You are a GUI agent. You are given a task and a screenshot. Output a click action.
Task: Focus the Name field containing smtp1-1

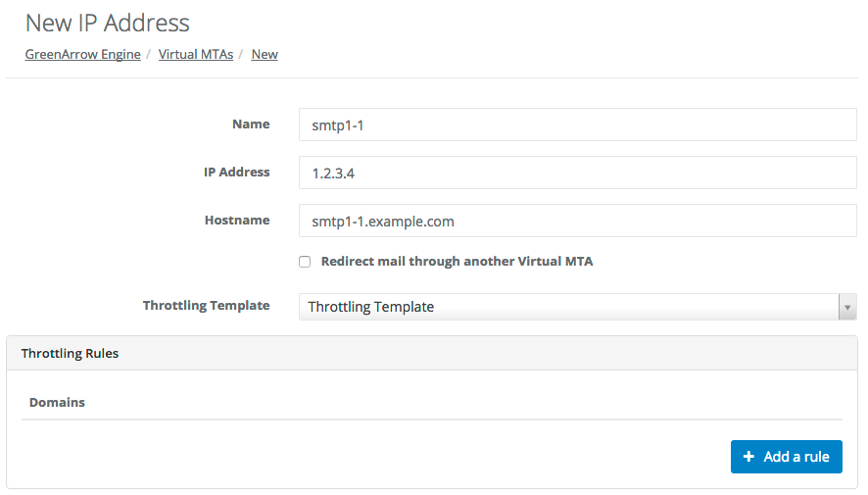click(577, 125)
